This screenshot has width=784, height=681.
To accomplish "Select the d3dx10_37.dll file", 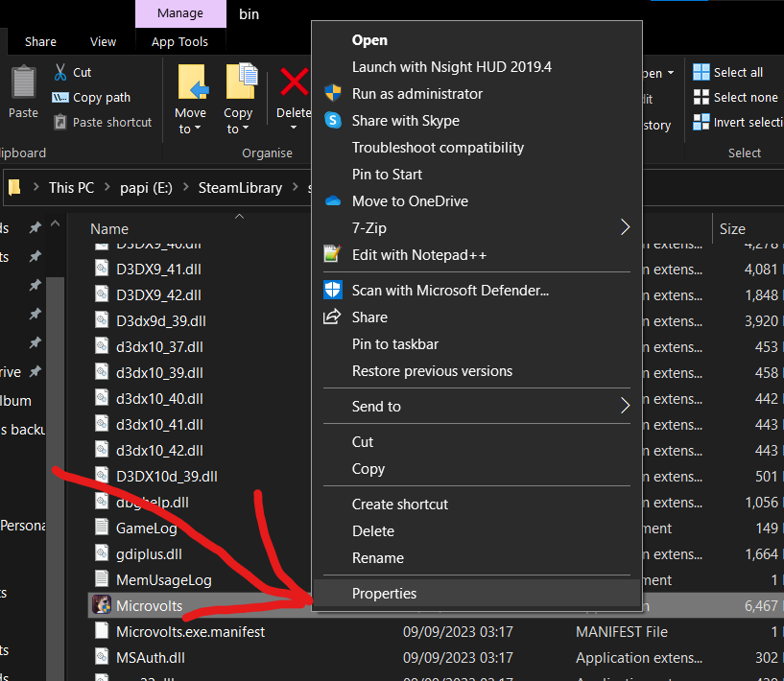I will (x=160, y=347).
